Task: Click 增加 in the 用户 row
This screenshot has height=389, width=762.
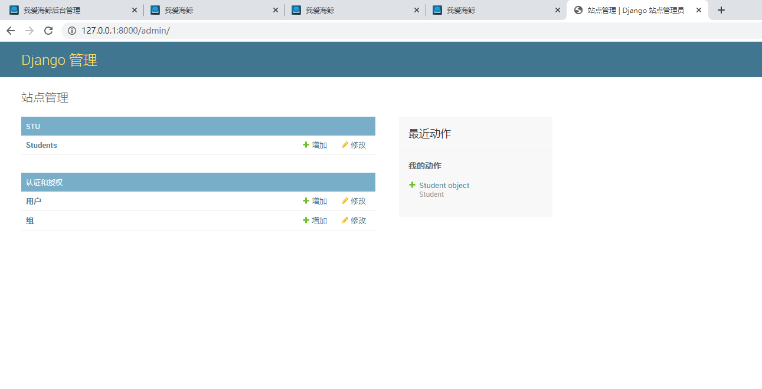Action: (315, 201)
